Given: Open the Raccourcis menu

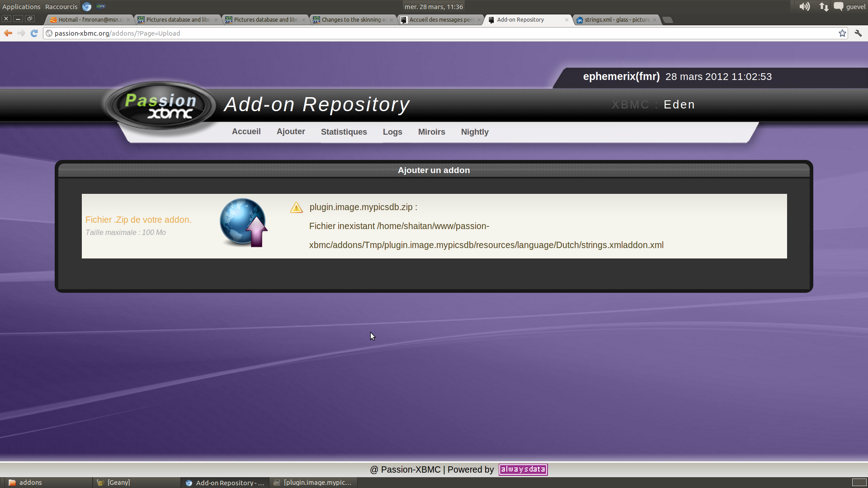Looking at the screenshot, I should click(x=61, y=6).
